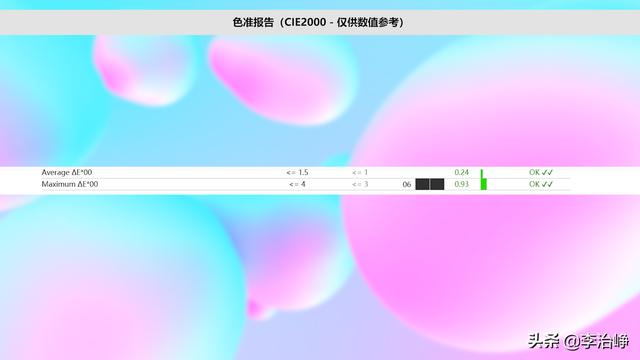Click the patch number 06
640x360 pixels.
click(x=407, y=184)
